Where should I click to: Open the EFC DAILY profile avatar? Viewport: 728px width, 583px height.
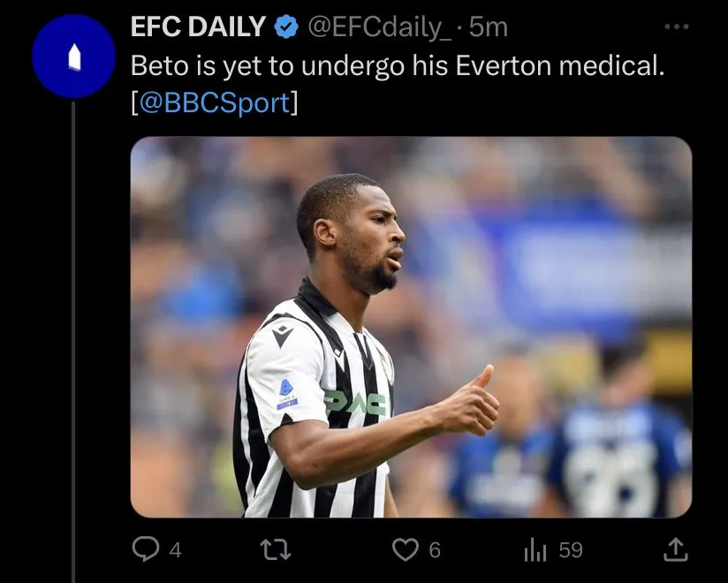point(73,57)
